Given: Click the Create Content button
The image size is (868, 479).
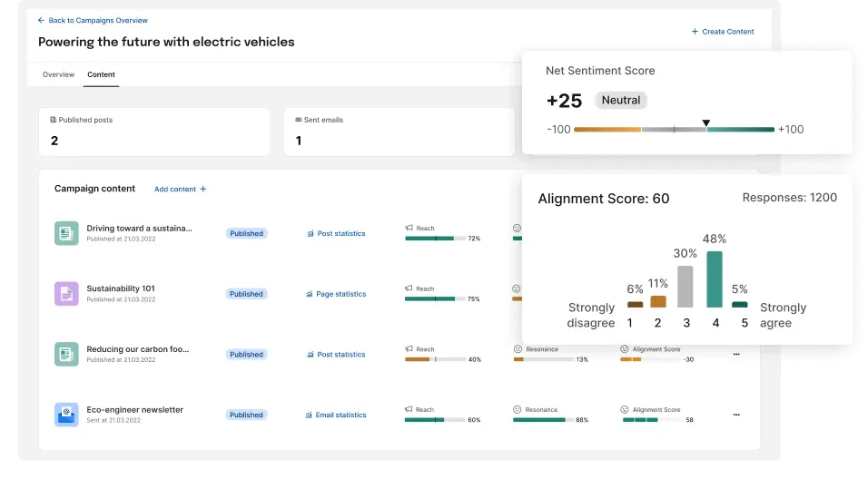Looking at the screenshot, I should (723, 32).
